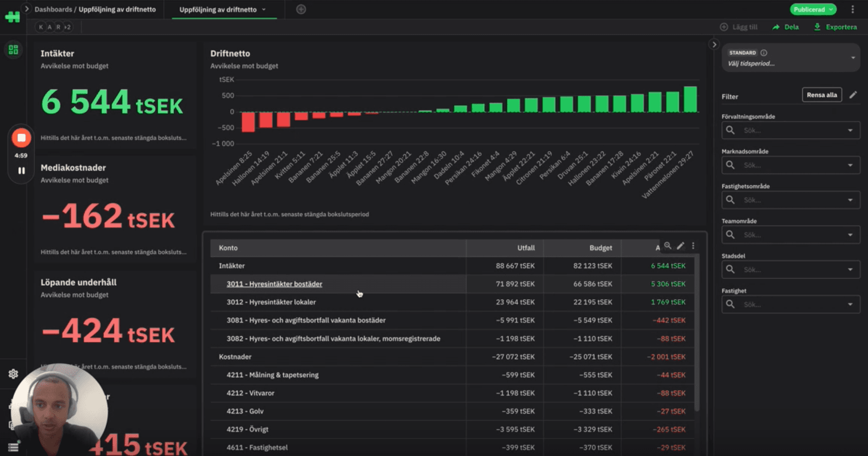Image resolution: width=868 pixels, height=456 pixels.
Task: Click the −424 tSEK Löpande underhåll value
Action: 108,331
